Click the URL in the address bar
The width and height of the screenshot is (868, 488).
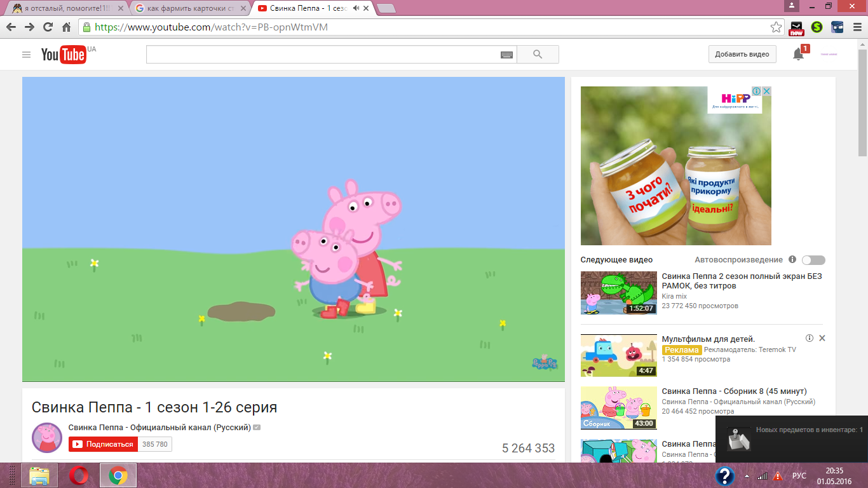[212, 27]
